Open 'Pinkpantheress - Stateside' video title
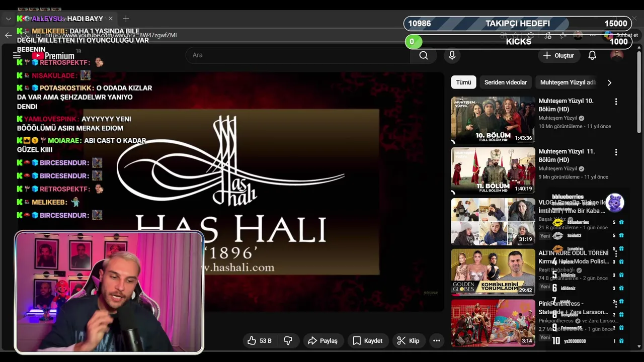This screenshot has width=644, height=362. (574, 308)
